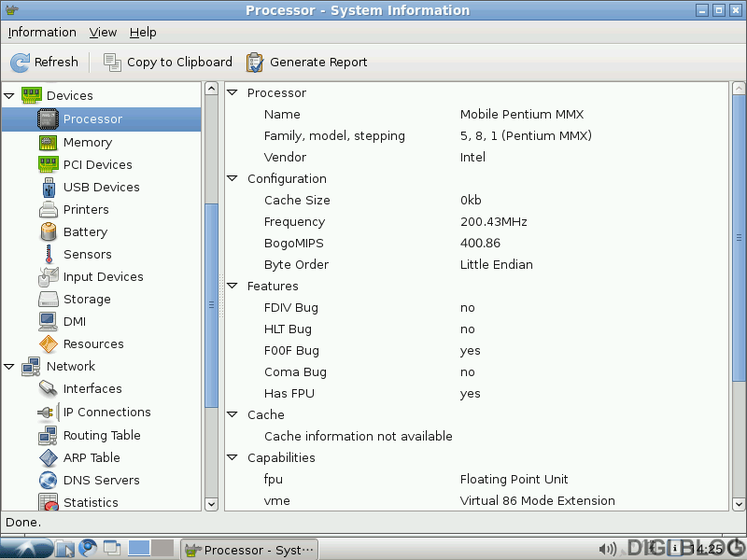This screenshot has height=560, width=747.
Task: Select the Input Devices icon
Action: (x=49, y=276)
